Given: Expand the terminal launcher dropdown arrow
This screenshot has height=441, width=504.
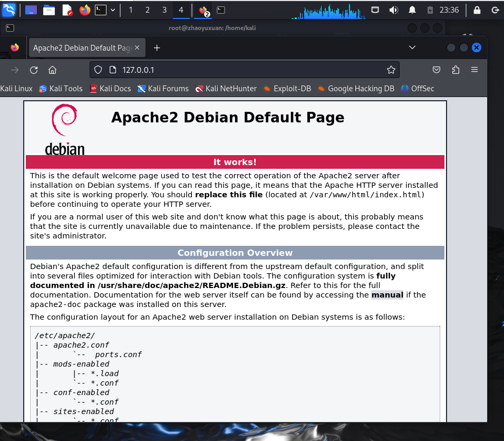Looking at the screenshot, I should [112, 10].
